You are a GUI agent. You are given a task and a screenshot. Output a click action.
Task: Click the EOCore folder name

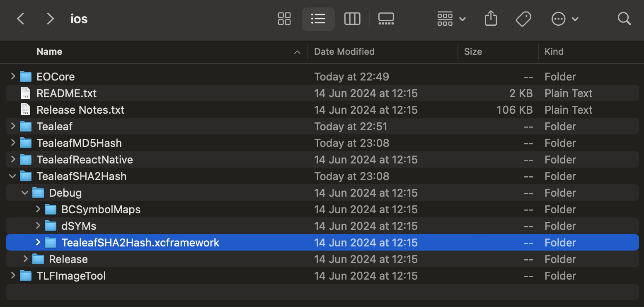click(56, 77)
